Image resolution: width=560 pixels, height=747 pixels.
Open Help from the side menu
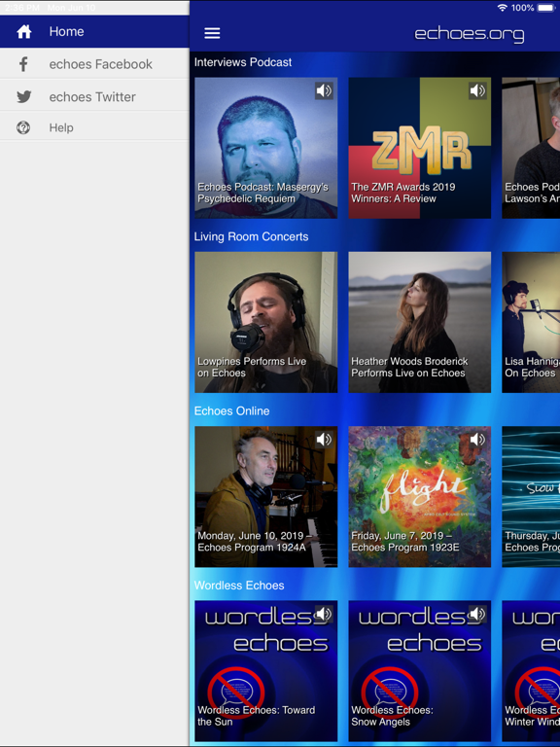pos(94,127)
